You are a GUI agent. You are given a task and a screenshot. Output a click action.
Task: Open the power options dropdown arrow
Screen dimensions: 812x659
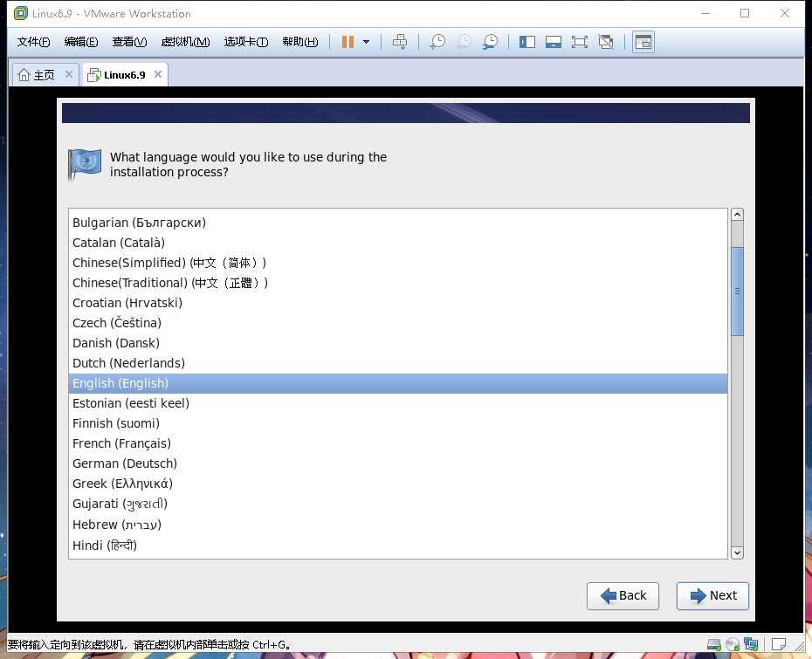pyautogui.click(x=366, y=42)
